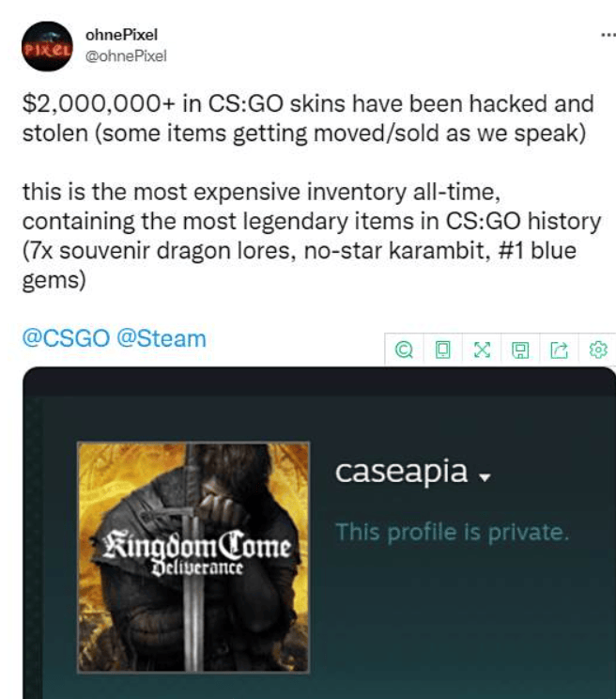Click the dark header bar of the Steam image

point(319,381)
